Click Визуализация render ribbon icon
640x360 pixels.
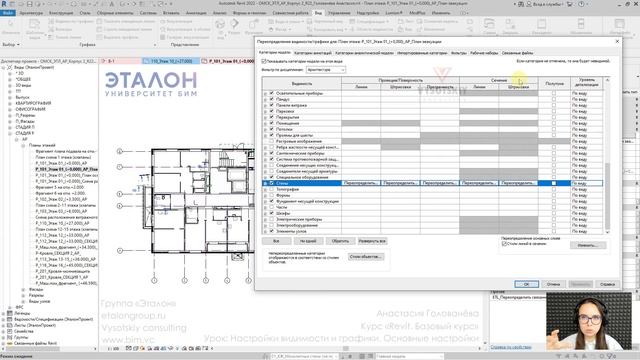point(163,21)
